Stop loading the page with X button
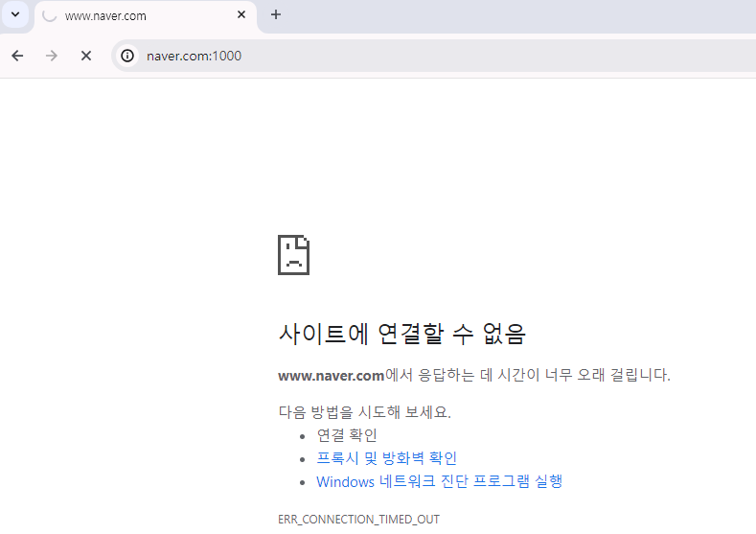The width and height of the screenshot is (756, 534). pyautogui.click(x=86, y=56)
